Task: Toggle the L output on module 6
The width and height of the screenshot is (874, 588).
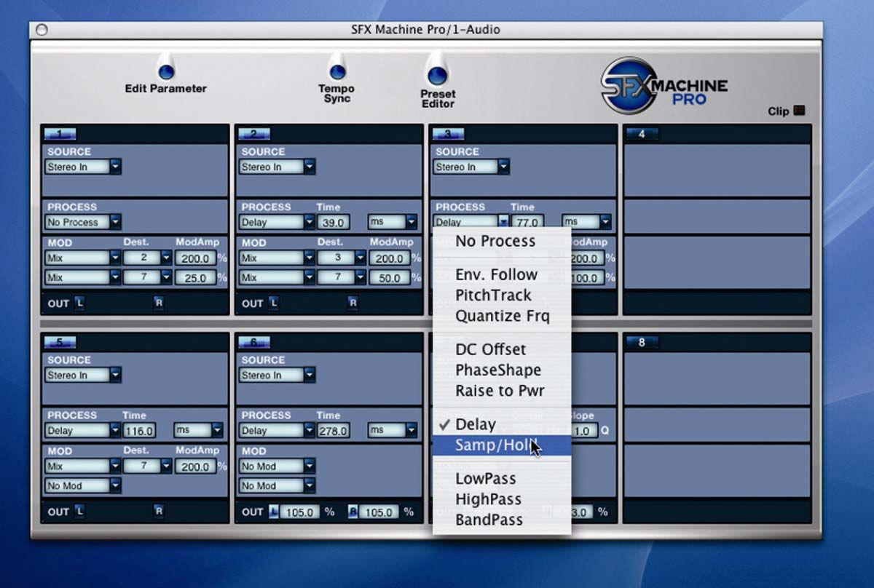Action: click(275, 512)
